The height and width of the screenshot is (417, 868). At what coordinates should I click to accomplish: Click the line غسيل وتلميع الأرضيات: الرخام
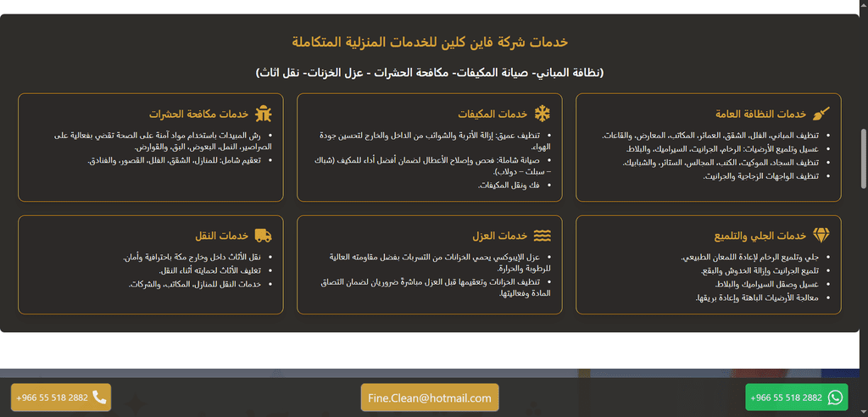click(722, 149)
